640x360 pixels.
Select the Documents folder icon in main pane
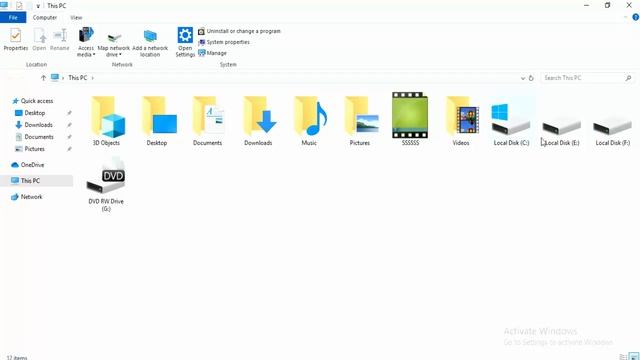point(207,121)
